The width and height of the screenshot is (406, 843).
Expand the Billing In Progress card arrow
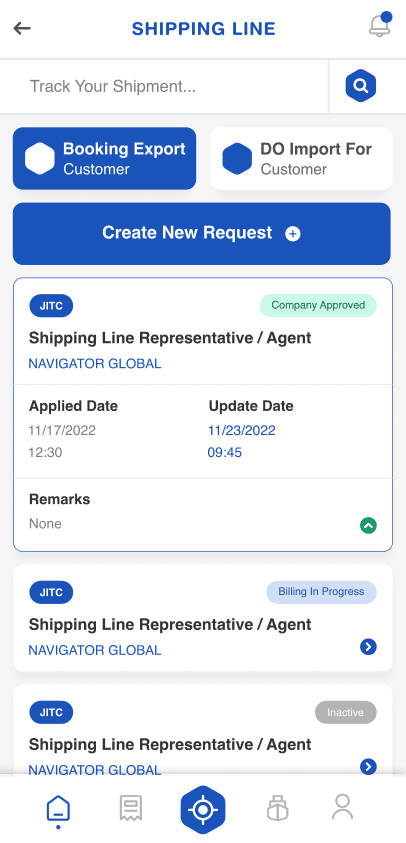[x=368, y=647]
